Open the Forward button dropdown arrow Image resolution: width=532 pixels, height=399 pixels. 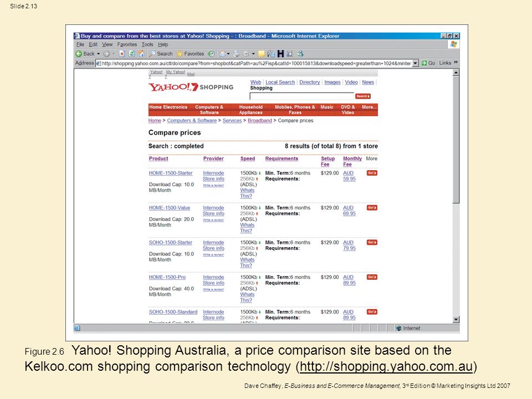click(x=114, y=54)
